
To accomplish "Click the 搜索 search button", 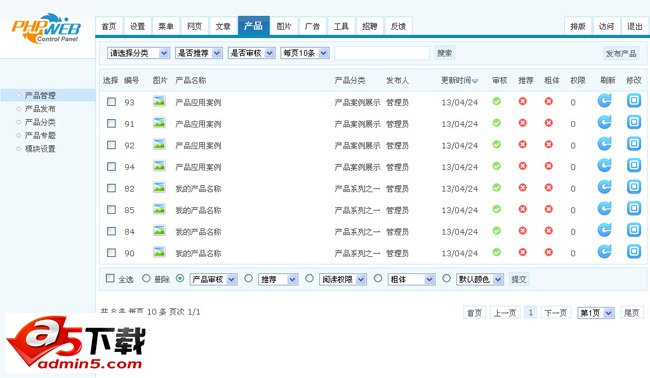I will 444,53.
